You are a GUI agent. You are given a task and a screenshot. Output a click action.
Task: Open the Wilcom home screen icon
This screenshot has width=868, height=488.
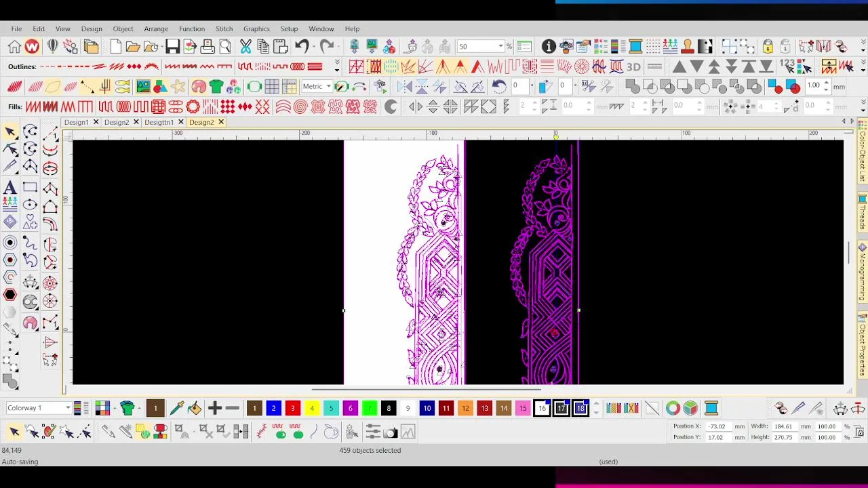click(x=14, y=46)
